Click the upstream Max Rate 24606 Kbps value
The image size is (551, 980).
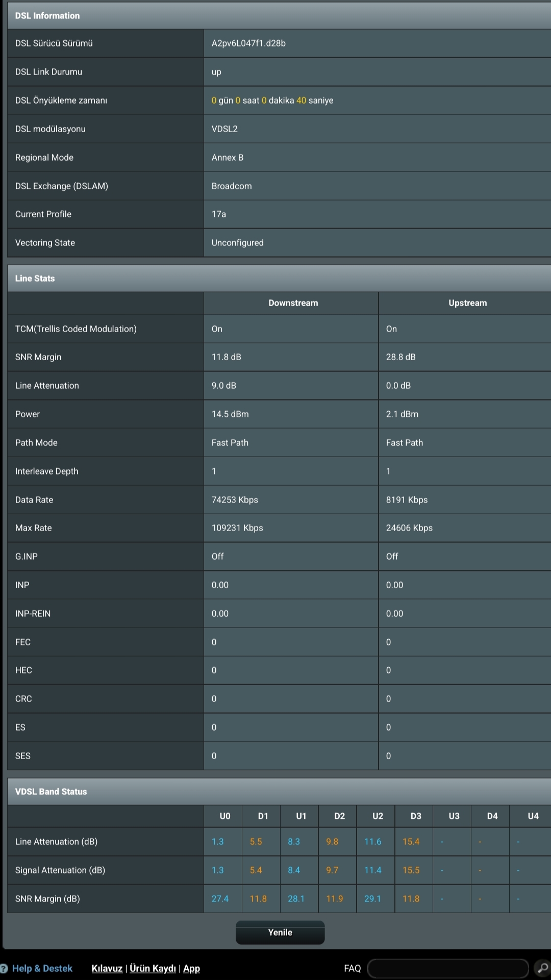(409, 528)
